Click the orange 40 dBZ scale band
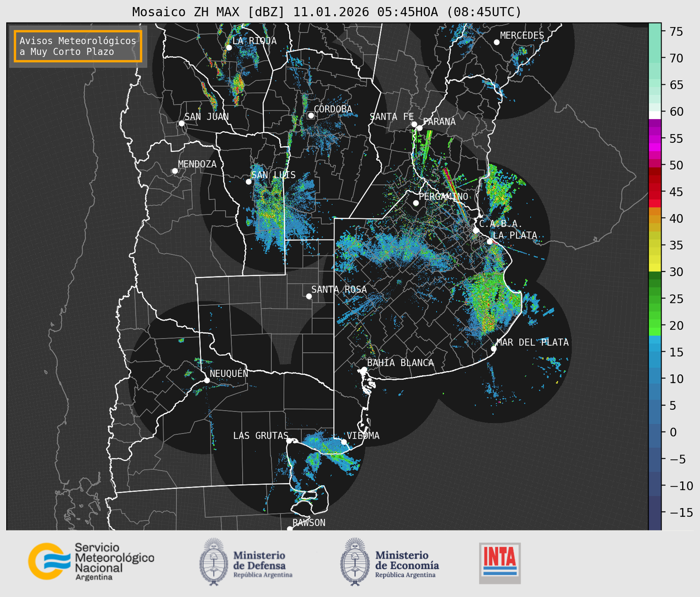This screenshot has height=597, width=700. (655, 219)
